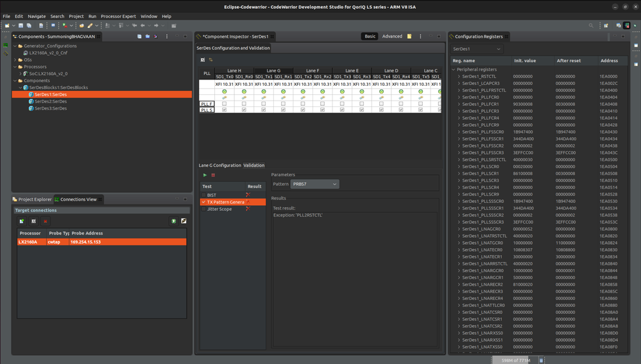Click the edit connection icon in Target connections
The width and height of the screenshot is (641, 364).
(33, 221)
